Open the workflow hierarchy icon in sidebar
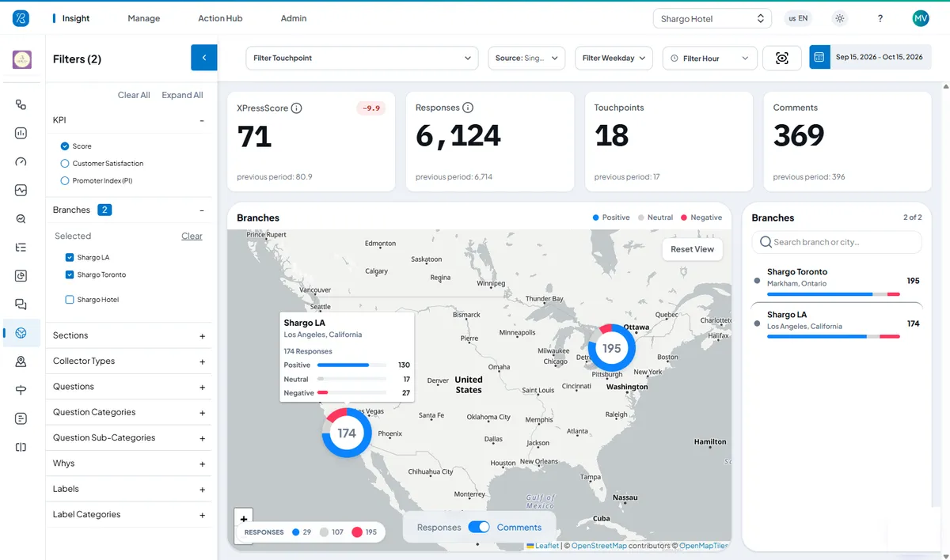This screenshot has height=560, width=950. coord(21,104)
